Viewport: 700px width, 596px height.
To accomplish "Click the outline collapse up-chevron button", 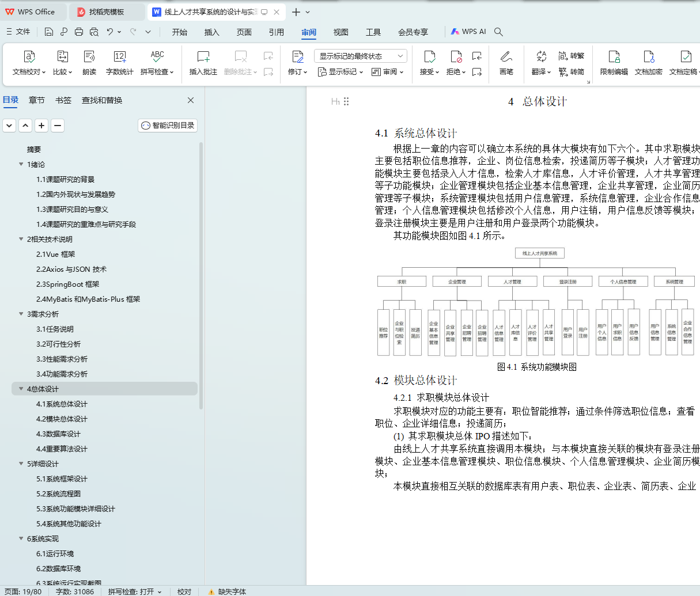I will 25,126.
